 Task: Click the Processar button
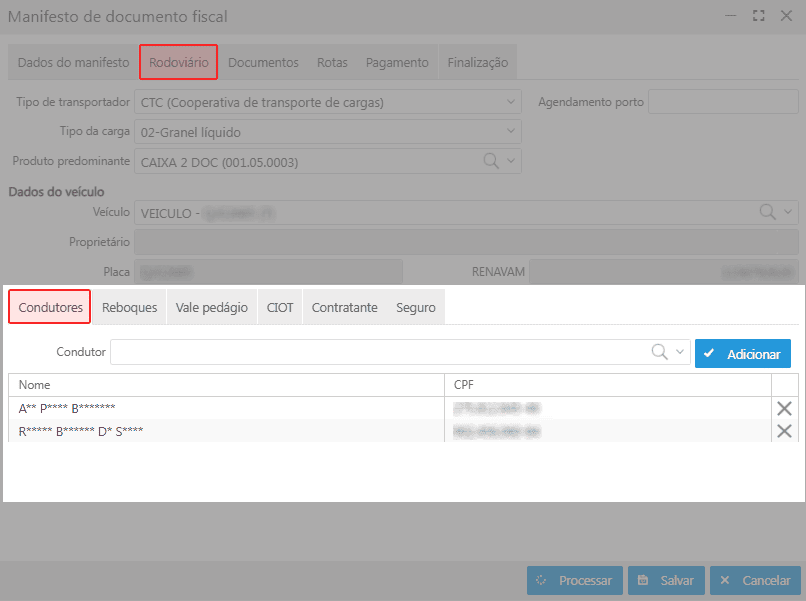coord(575,580)
